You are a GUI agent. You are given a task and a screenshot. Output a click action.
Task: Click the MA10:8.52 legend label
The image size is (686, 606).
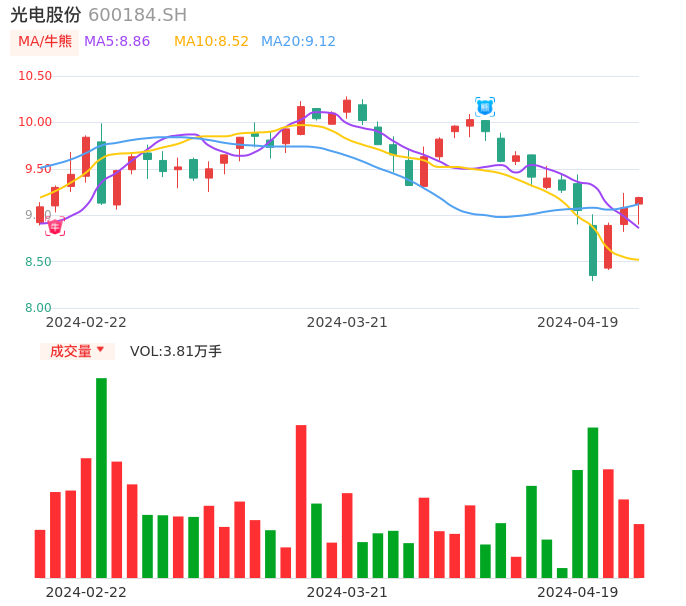pyautogui.click(x=211, y=42)
